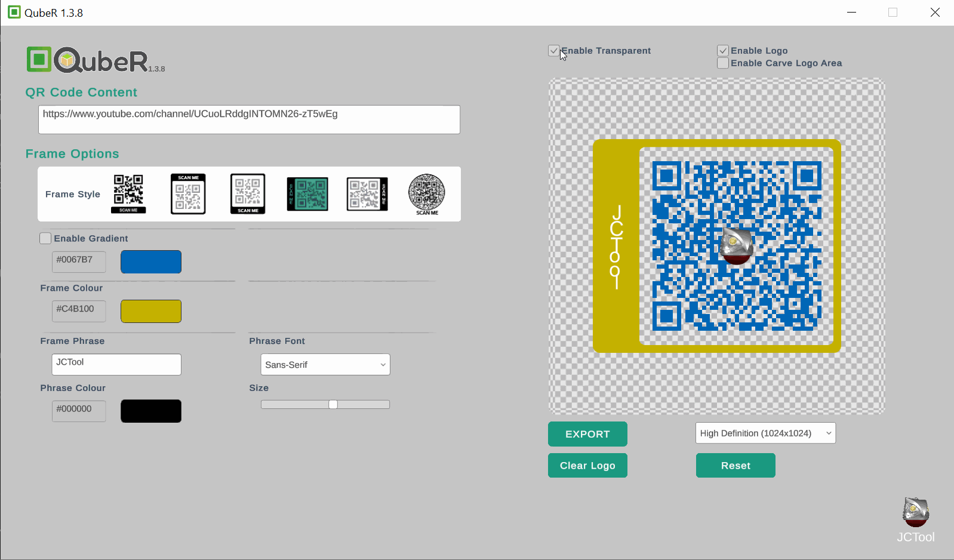Image resolution: width=954 pixels, height=560 pixels.
Task: Select the circular SCAN ME frame style
Action: (427, 195)
